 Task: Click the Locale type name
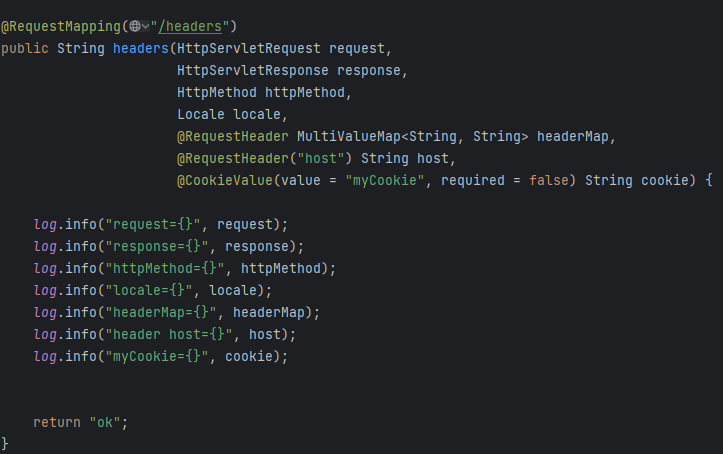(201, 114)
